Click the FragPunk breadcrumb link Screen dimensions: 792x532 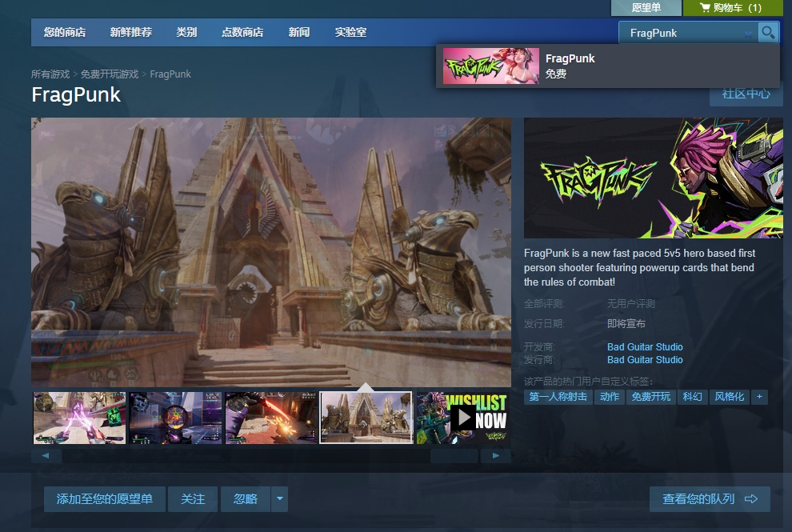coord(170,74)
